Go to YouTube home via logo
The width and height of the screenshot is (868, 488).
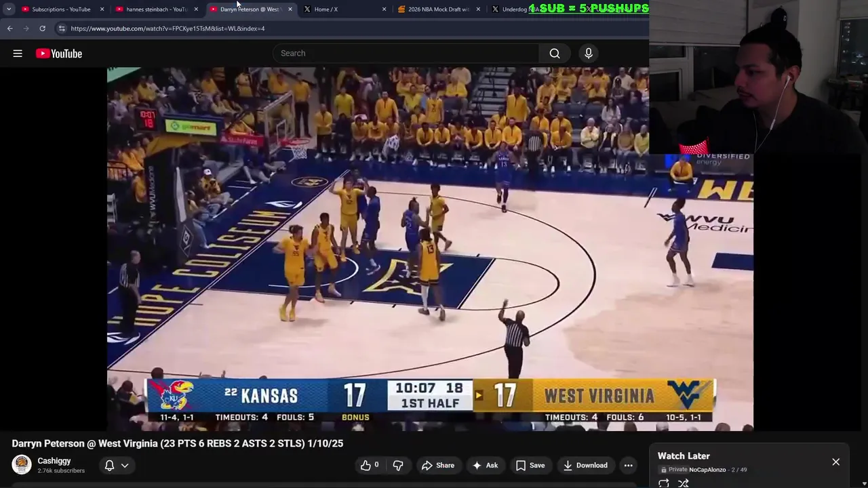[59, 54]
